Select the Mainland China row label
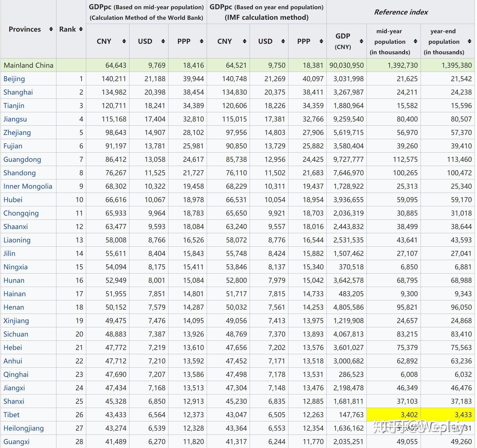The width and height of the screenshot is (477, 448). coord(28,65)
